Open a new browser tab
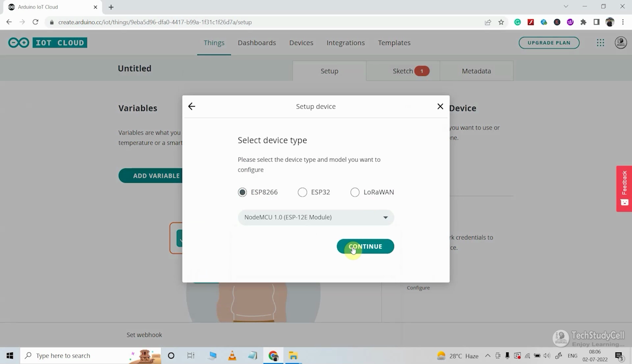This screenshot has height=364, width=632. [111, 7]
